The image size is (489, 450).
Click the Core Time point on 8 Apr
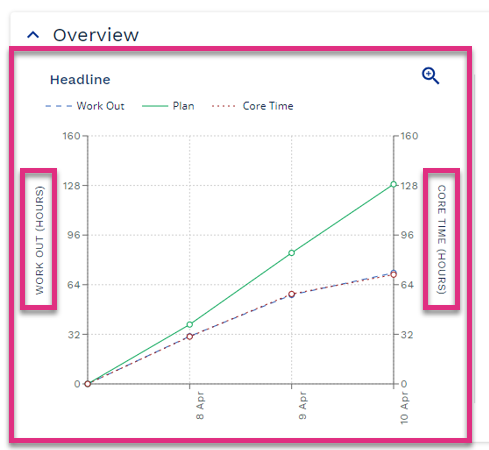pos(190,337)
